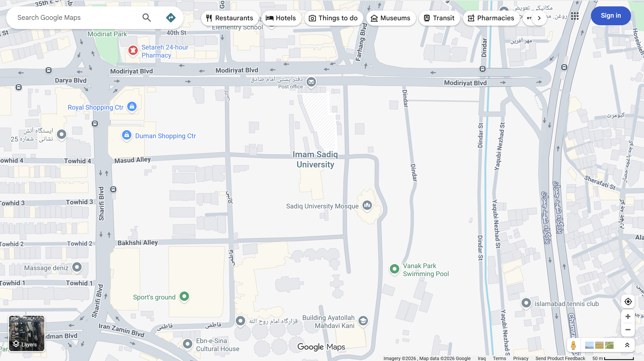Image resolution: width=644 pixels, height=361 pixels.
Task: Select the Massage deniz marker
Action: pos(77,267)
